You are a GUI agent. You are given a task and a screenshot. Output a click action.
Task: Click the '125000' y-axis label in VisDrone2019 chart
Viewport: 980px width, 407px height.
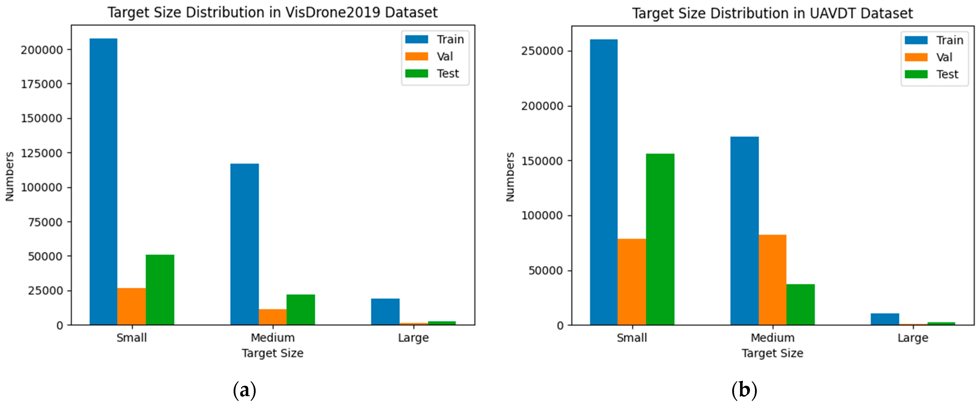[42, 153]
